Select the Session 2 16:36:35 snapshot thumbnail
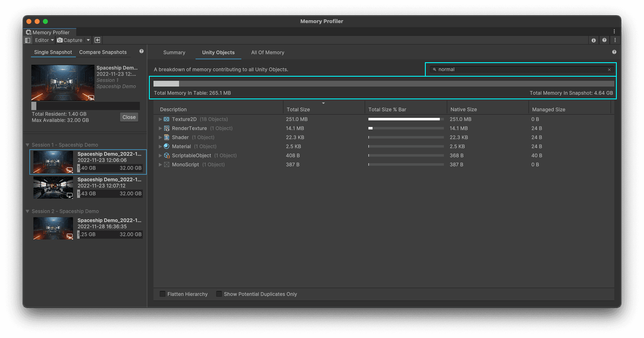Image resolution: width=644 pixels, height=338 pixels. pos(53,228)
